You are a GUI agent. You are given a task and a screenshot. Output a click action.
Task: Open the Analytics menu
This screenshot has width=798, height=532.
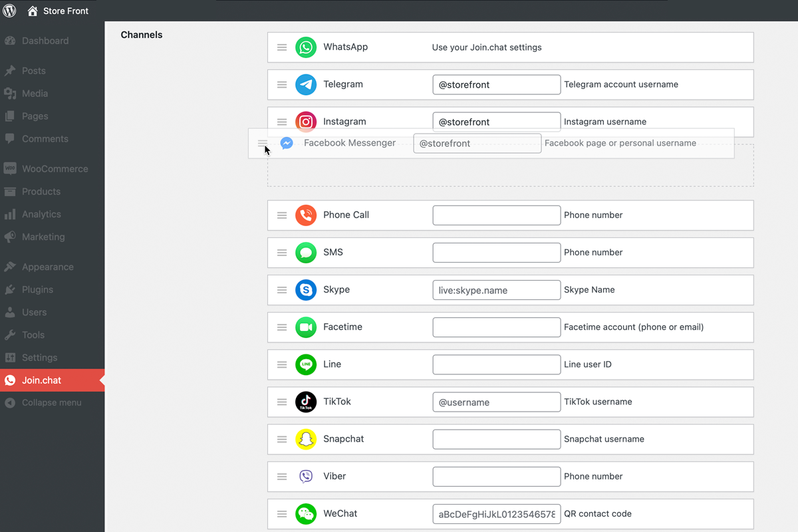point(52,213)
